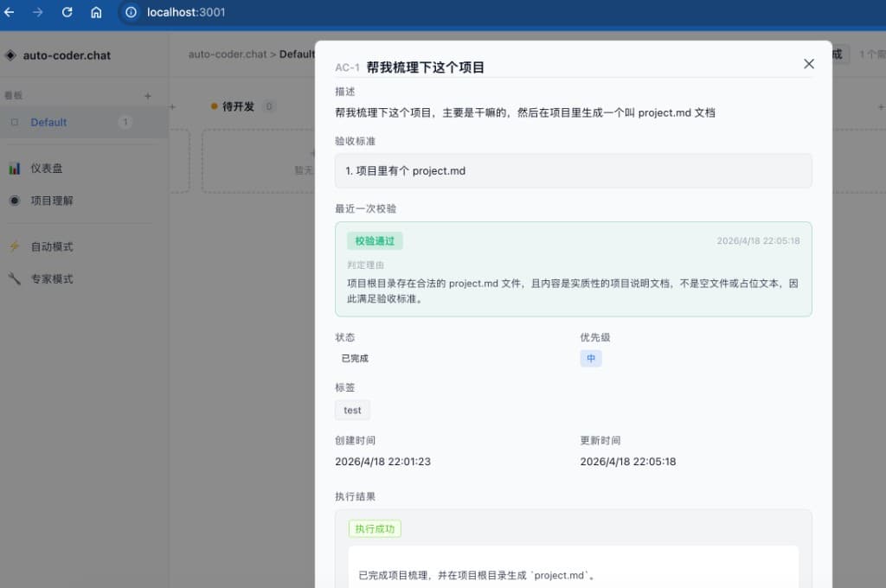Click the 中 priority badge
The height and width of the screenshot is (588, 886).
pos(591,358)
